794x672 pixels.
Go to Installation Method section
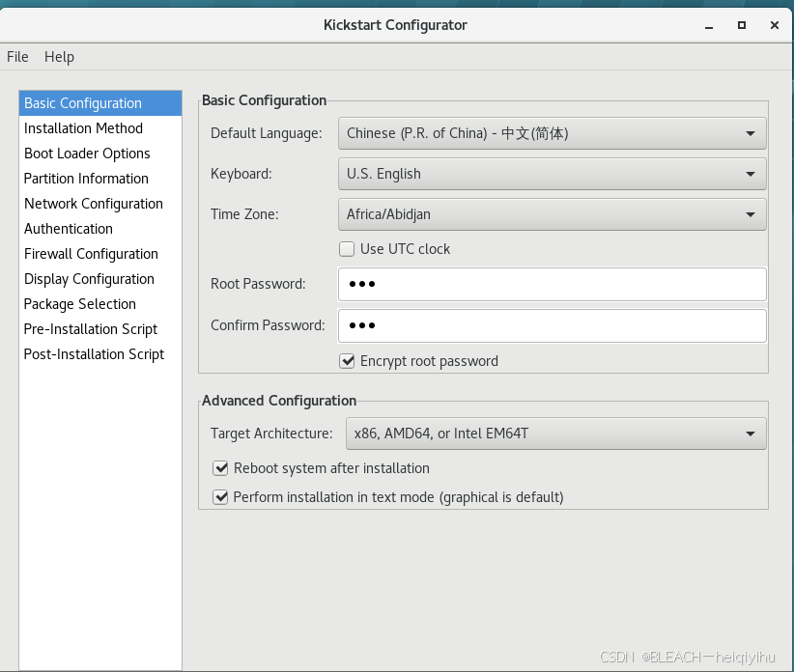pyautogui.click(x=100, y=128)
